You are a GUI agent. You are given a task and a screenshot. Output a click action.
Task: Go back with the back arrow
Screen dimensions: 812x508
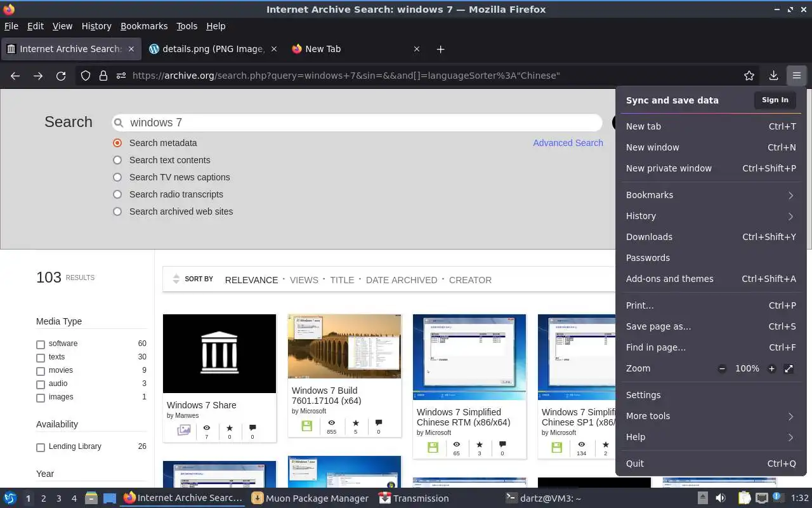coord(15,76)
